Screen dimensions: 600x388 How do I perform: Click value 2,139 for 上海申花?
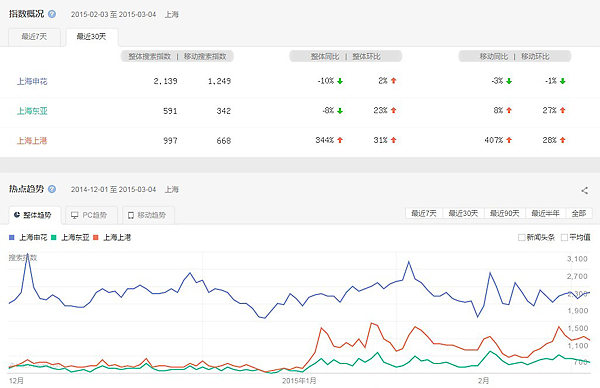coord(165,81)
